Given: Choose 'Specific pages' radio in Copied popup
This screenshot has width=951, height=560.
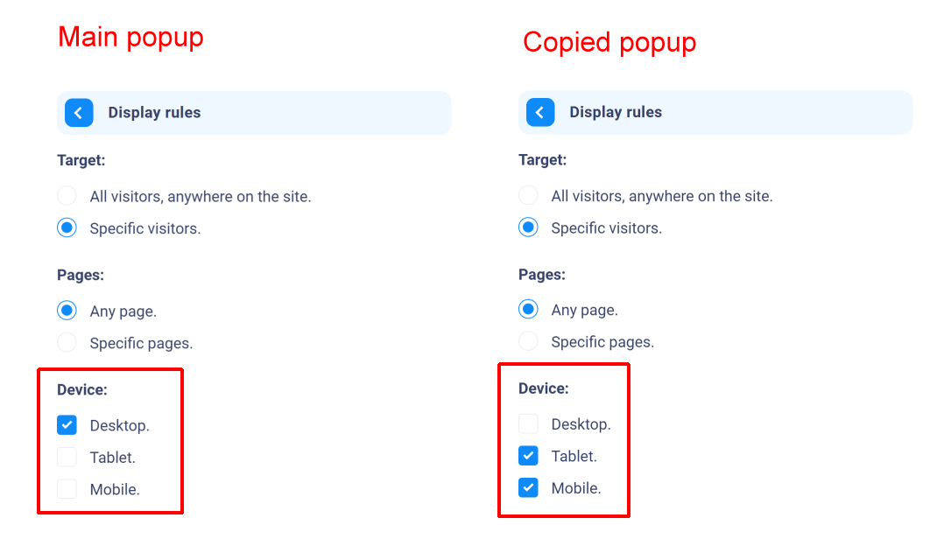Looking at the screenshot, I should 528,341.
